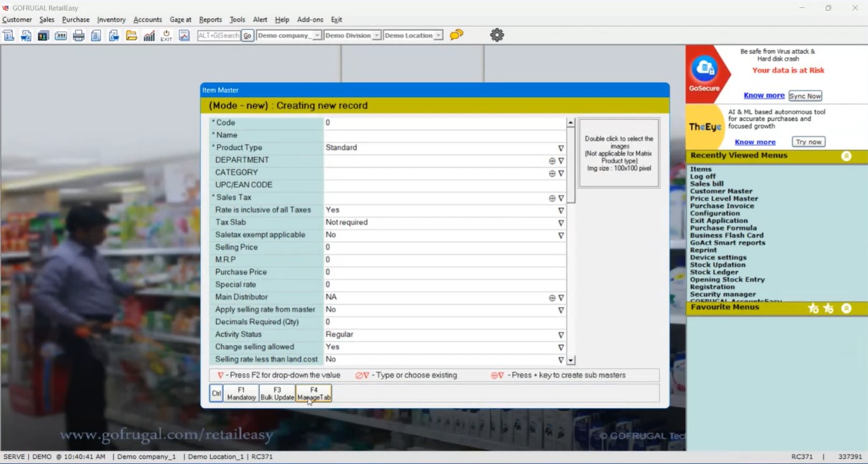The image size is (868, 464).
Task: Click the printer icon in the toolbar
Action: (x=78, y=36)
